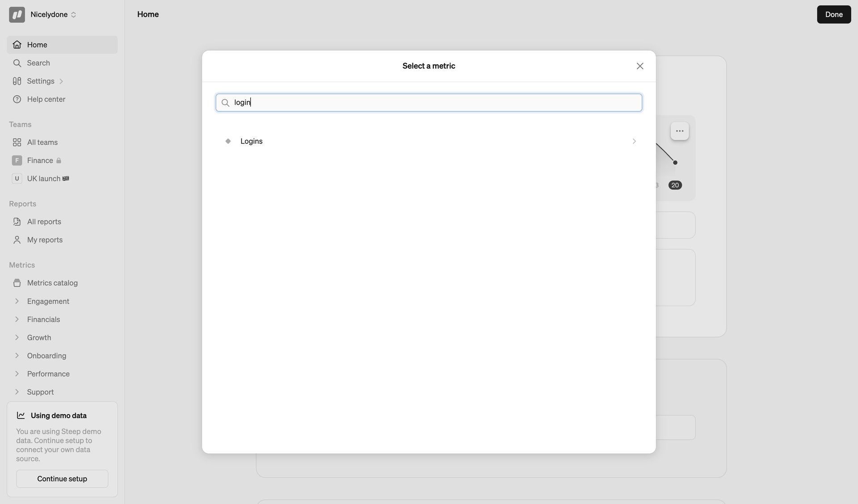Expand the Logins metric details
This screenshot has width=858, height=504.
(634, 141)
